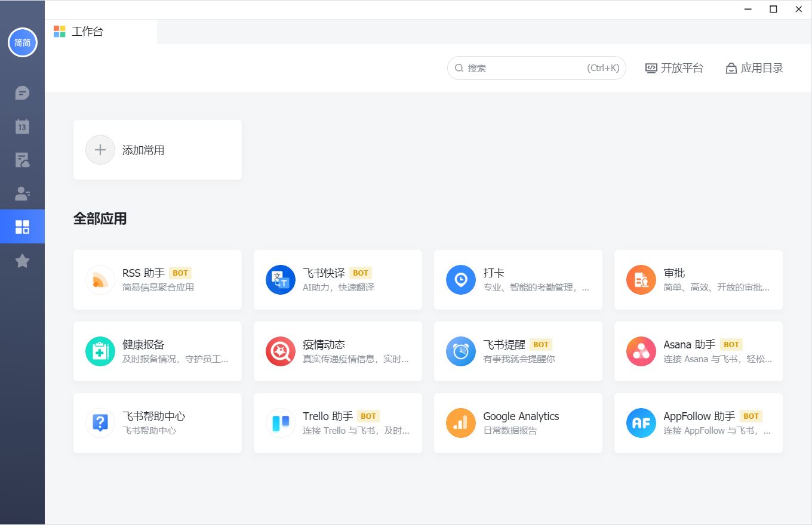
Task: Launch the Trello 助手 bot
Action: (337, 422)
